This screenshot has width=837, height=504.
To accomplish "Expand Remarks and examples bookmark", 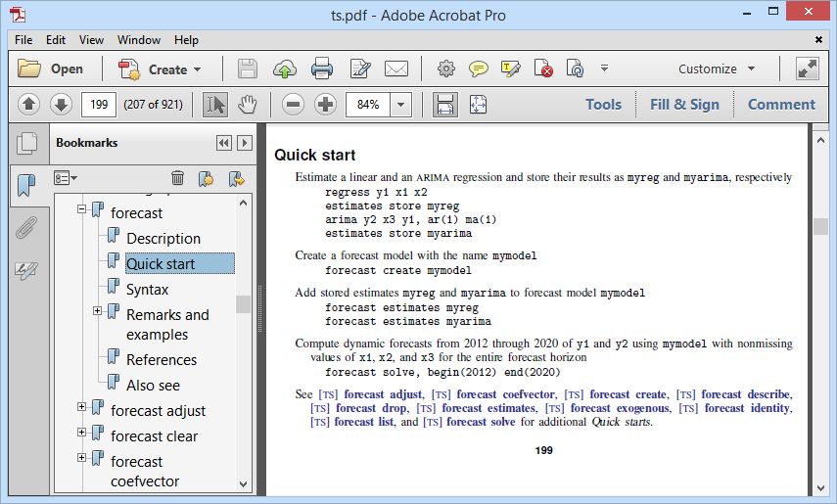I will (97, 311).
